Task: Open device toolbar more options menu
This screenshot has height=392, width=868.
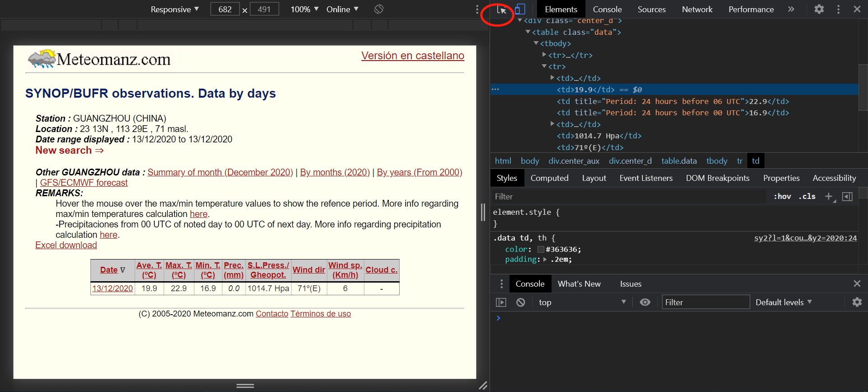Action: [x=477, y=9]
